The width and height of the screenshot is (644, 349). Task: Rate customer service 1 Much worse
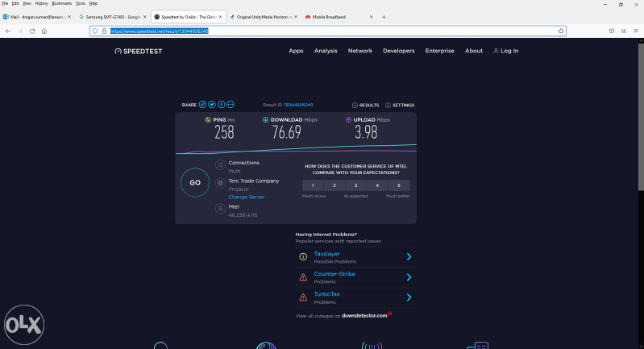click(x=313, y=185)
